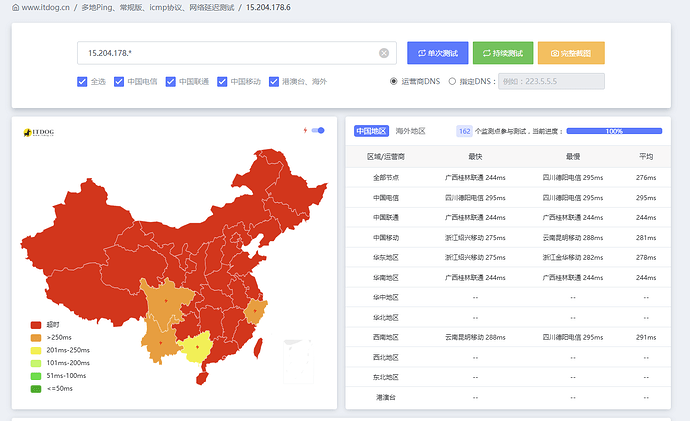Click the >250ms orange legend swatch
This screenshot has width=690, height=421.
point(36,338)
